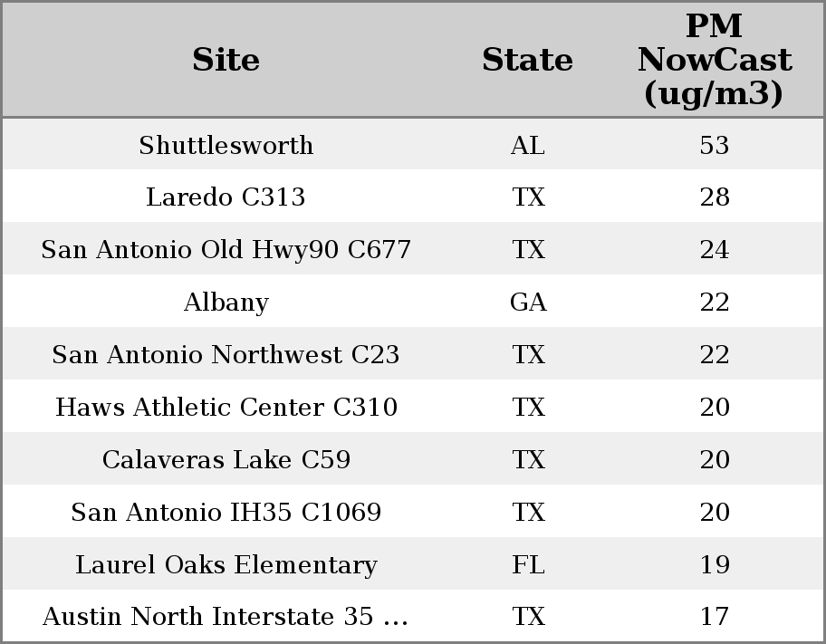Click San Antonio Old Hwy90 C677
Screen dimensions: 826x644
(x=226, y=249)
